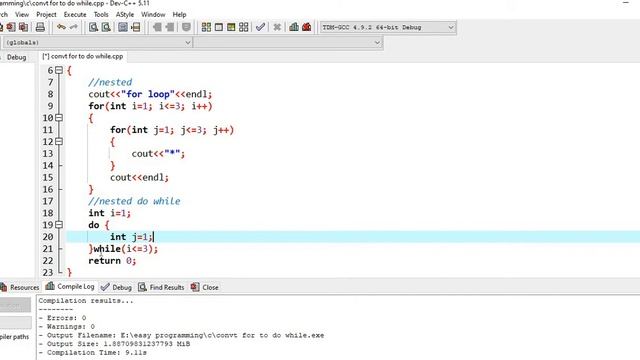
Task: Click the Close All files toolbar icon
Action: (x=24, y=27)
